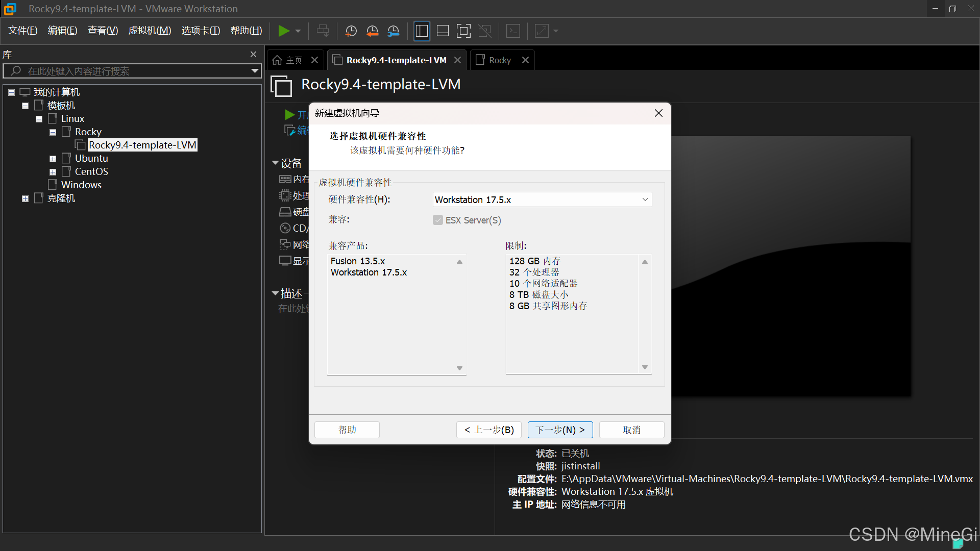This screenshot has height=551, width=980.
Task: Toggle ESX Server compatibility checkbox
Action: 438,220
